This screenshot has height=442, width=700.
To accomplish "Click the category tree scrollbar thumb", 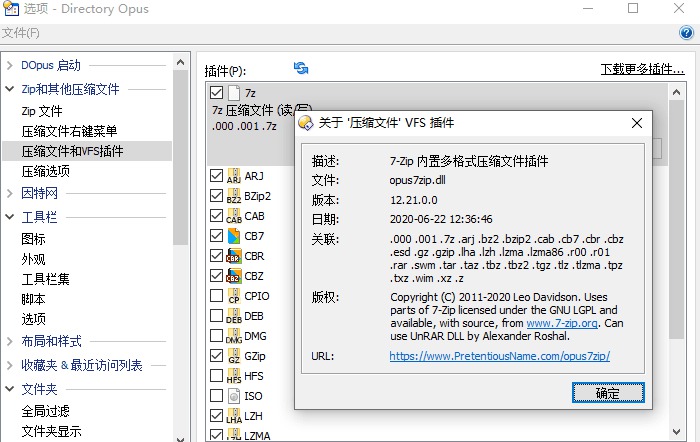I will pos(180,157).
